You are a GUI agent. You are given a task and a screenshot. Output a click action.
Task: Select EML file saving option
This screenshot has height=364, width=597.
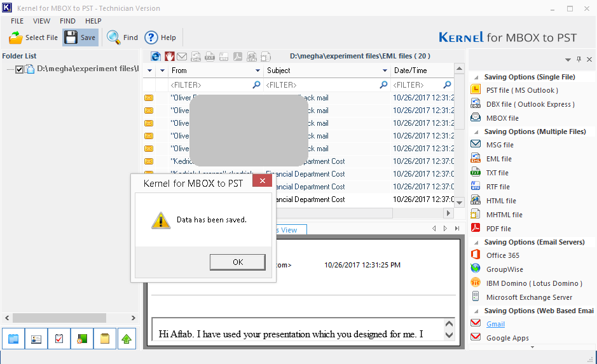click(x=498, y=159)
